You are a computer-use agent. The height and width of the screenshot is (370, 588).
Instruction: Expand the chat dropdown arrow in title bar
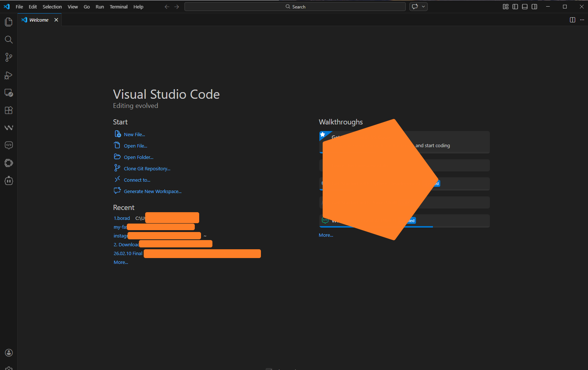point(423,7)
